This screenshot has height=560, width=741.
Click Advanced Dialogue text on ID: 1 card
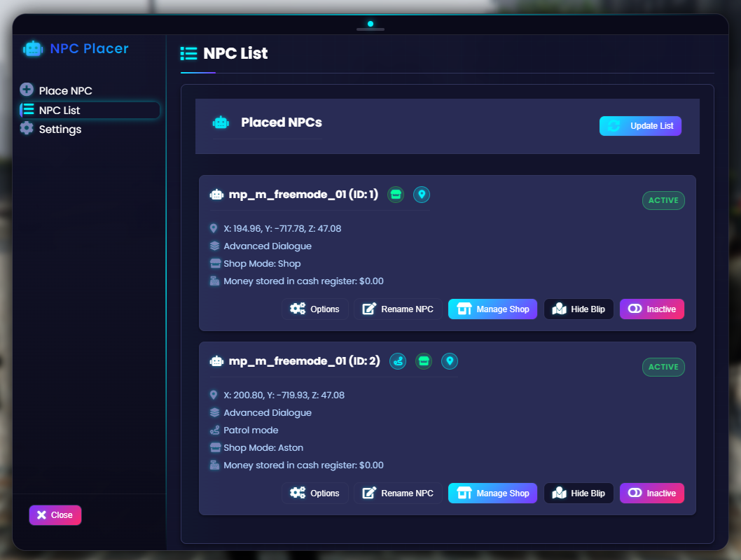click(268, 246)
